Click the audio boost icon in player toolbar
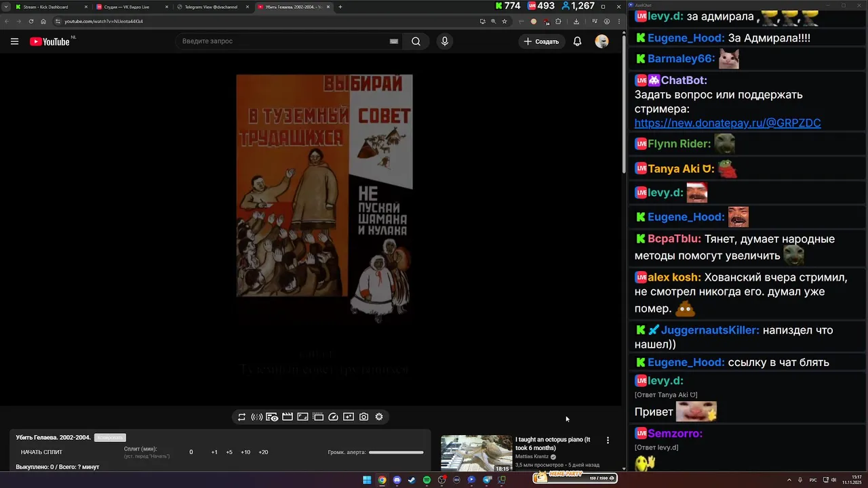 [257, 417]
